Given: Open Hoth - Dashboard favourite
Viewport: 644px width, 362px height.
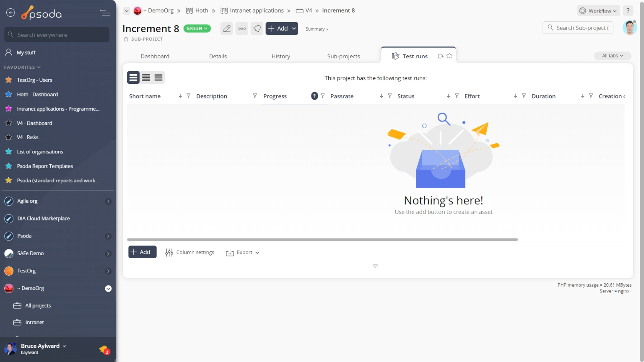Looking at the screenshot, I should (37, 95).
